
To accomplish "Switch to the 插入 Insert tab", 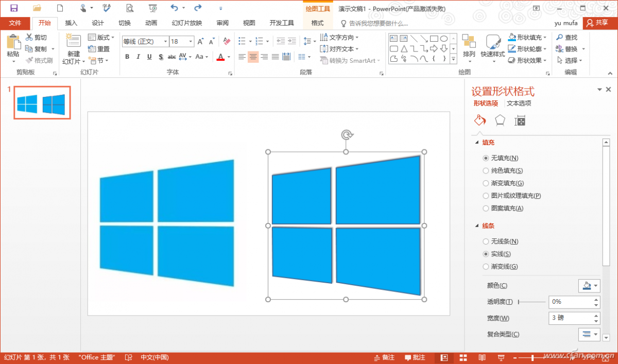I will coord(71,23).
